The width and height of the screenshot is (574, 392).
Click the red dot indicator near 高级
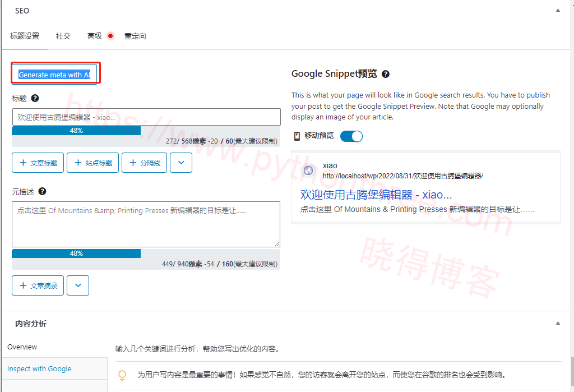pos(110,36)
